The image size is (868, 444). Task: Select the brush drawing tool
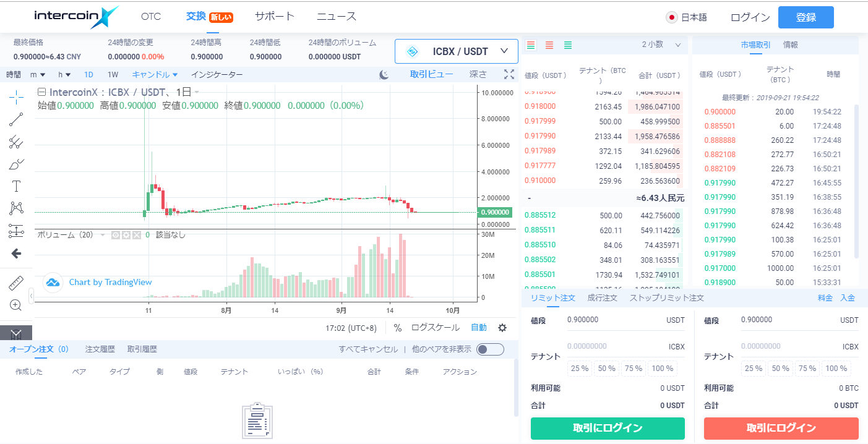click(17, 164)
